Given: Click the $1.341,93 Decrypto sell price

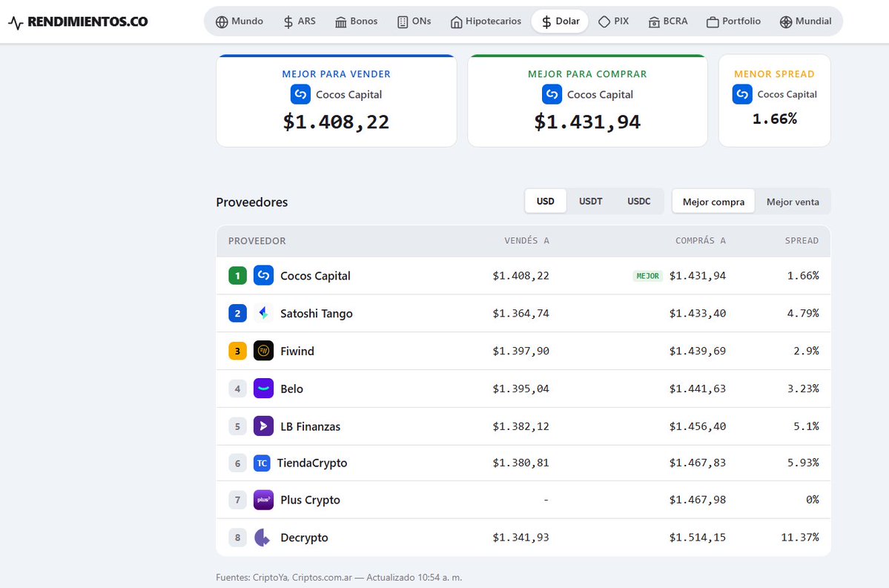Looking at the screenshot, I should click(x=520, y=537).
